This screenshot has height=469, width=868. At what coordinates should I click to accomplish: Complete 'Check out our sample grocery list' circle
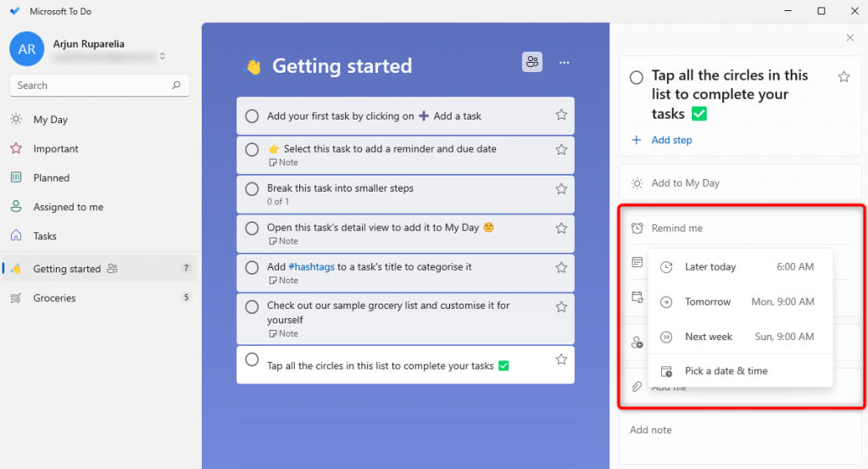pos(252,307)
